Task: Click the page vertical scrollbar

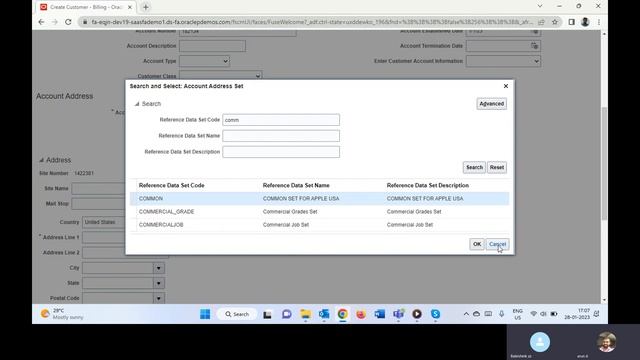Action: tap(604, 163)
